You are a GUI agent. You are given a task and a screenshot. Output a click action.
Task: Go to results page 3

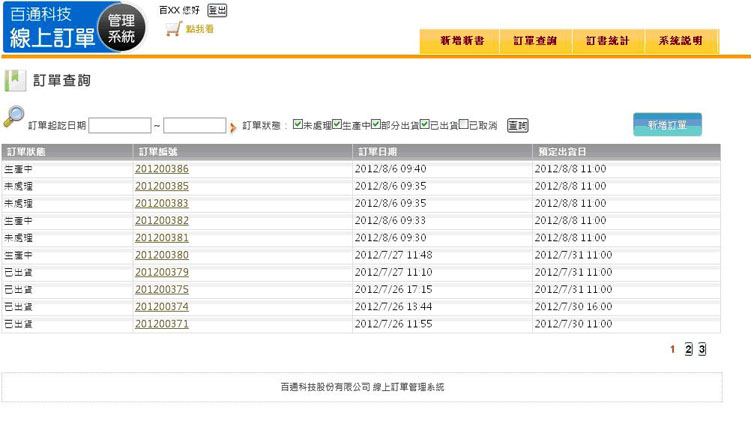coord(702,349)
